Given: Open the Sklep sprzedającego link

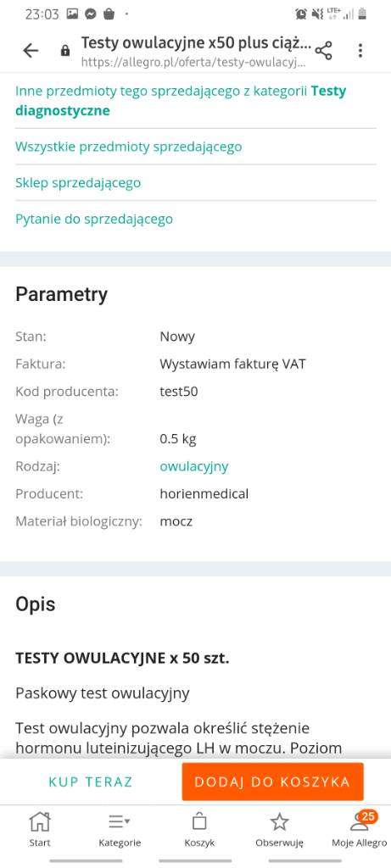Looking at the screenshot, I should tap(78, 183).
